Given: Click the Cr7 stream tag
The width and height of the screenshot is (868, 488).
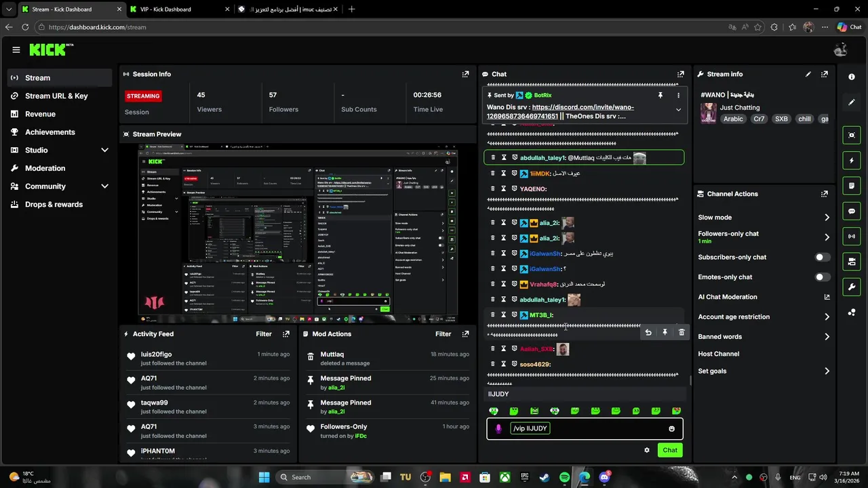Looking at the screenshot, I should click(759, 119).
